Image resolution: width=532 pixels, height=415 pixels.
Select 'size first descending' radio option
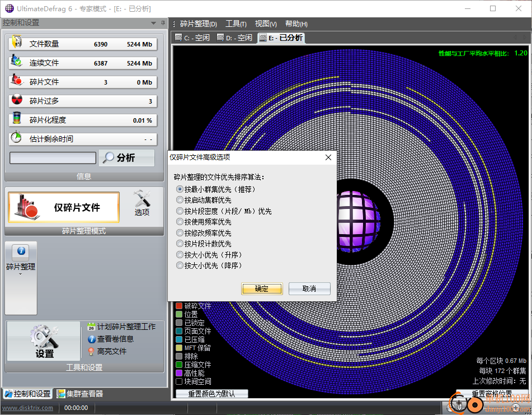[180, 265]
